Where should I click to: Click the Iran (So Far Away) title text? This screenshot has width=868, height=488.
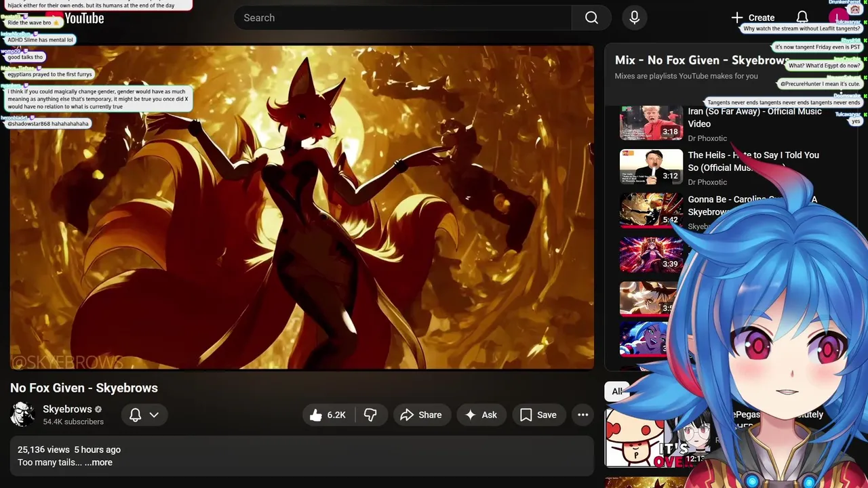[x=755, y=117]
